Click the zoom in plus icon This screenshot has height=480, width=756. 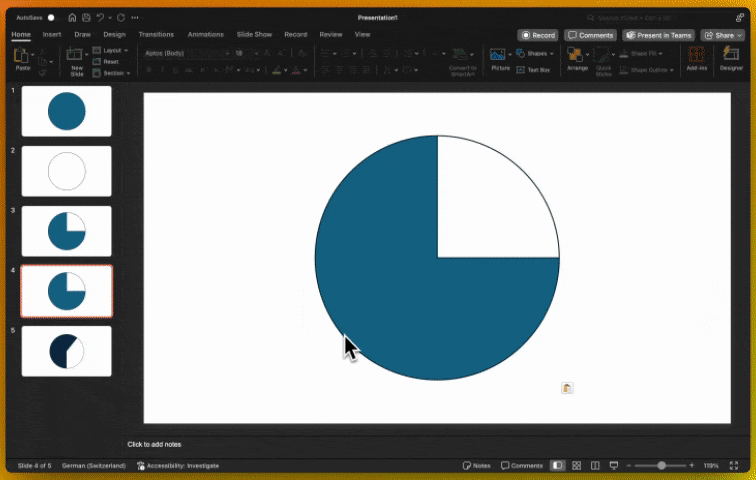[x=692, y=466]
